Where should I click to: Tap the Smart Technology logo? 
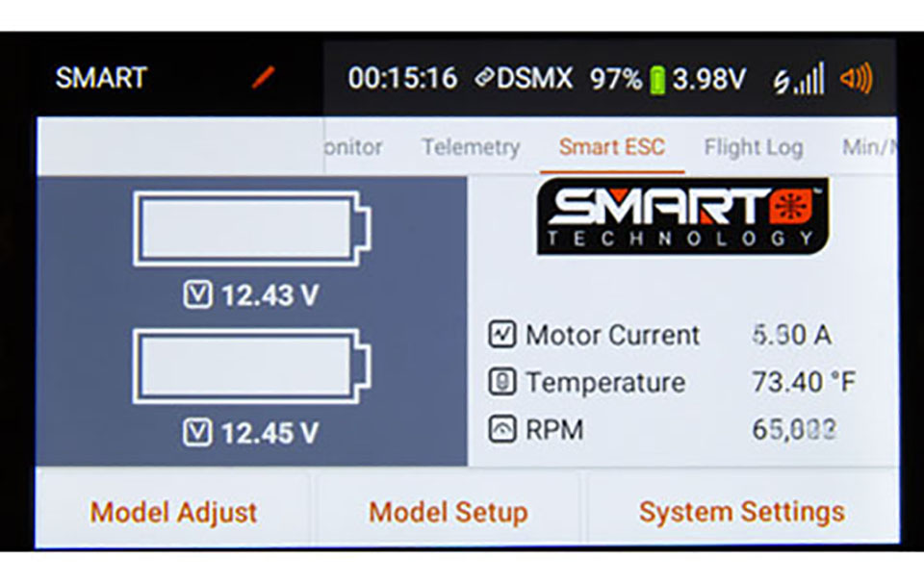[x=682, y=216]
